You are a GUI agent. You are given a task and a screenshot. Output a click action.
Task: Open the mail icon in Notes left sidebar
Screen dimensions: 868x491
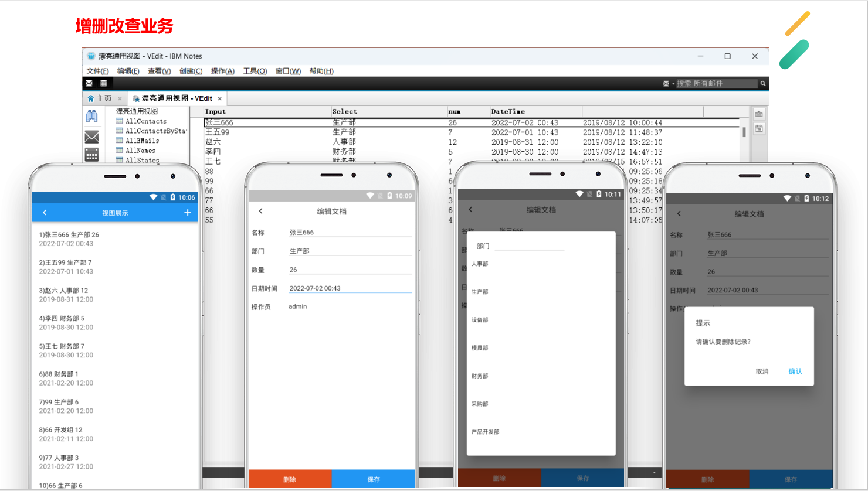92,137
